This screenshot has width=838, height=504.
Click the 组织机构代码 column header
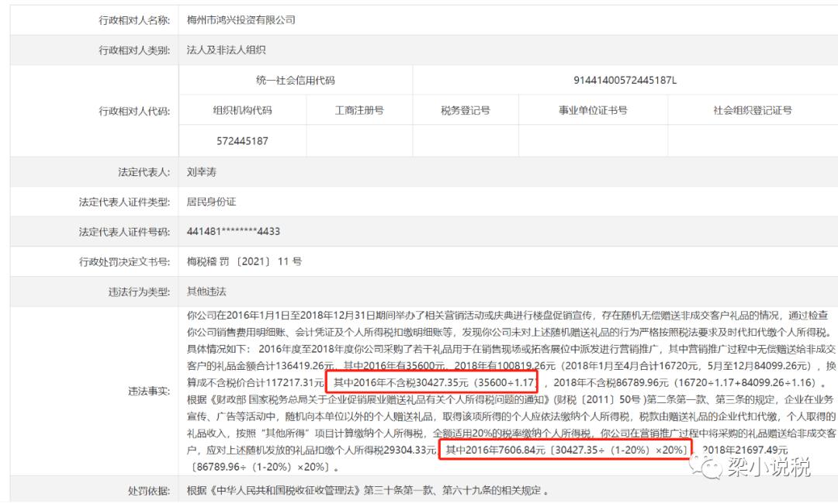pos(243,111)
